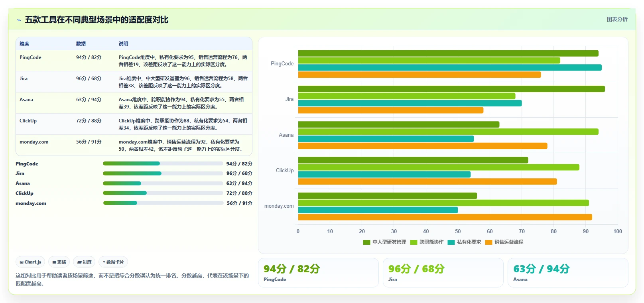Click the 数据卡片 chip
This screenshot has height=303, width=644.
pos(113,262)
